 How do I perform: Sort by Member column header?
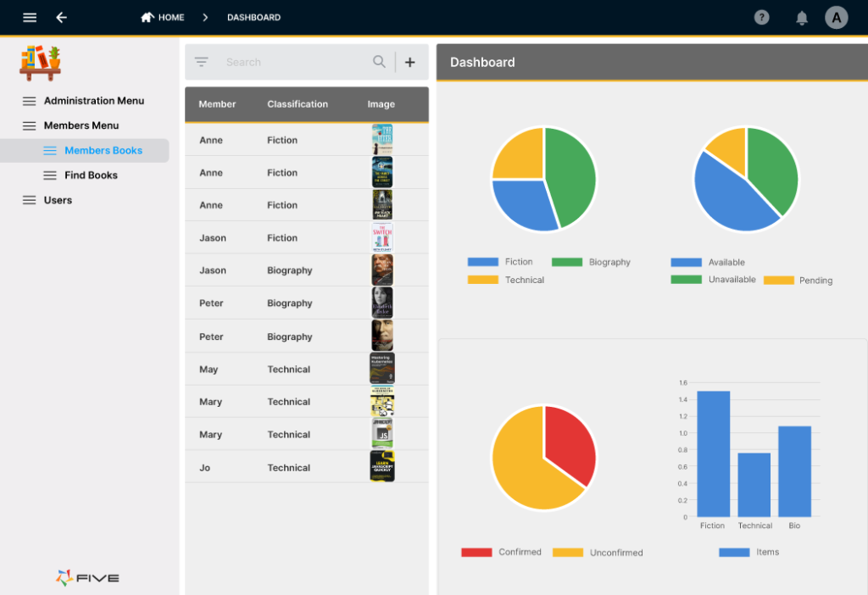pos(217,104)
